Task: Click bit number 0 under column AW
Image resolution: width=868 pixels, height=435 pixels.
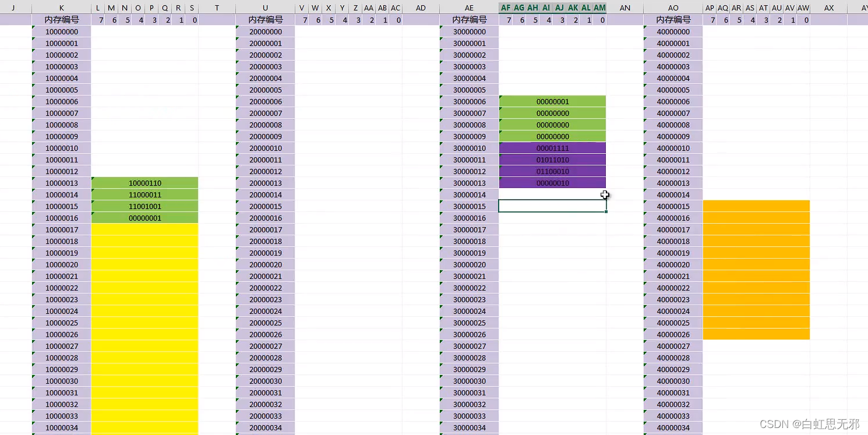Action: [x=804, y=20]
